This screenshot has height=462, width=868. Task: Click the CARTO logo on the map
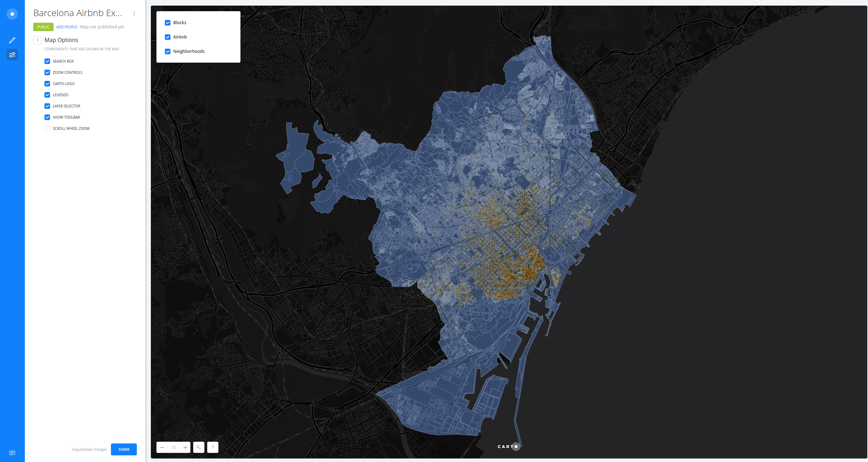(x=508, y=447)
